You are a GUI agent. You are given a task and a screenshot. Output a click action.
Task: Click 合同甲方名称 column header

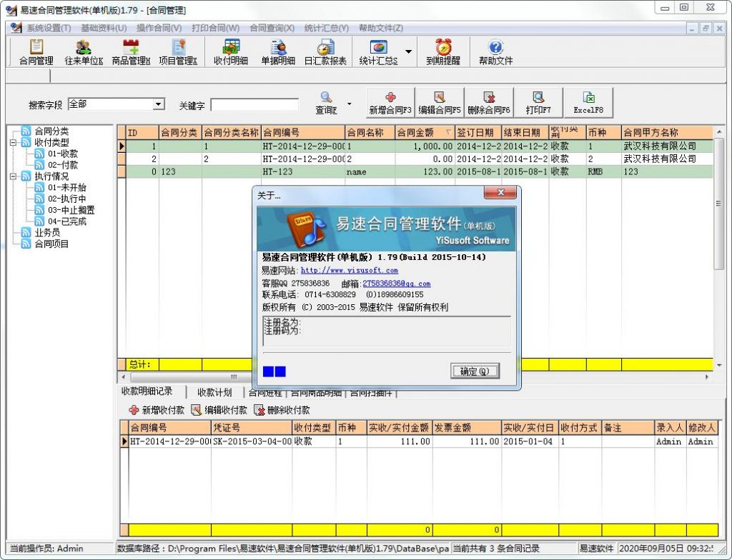tap(667, 133)
